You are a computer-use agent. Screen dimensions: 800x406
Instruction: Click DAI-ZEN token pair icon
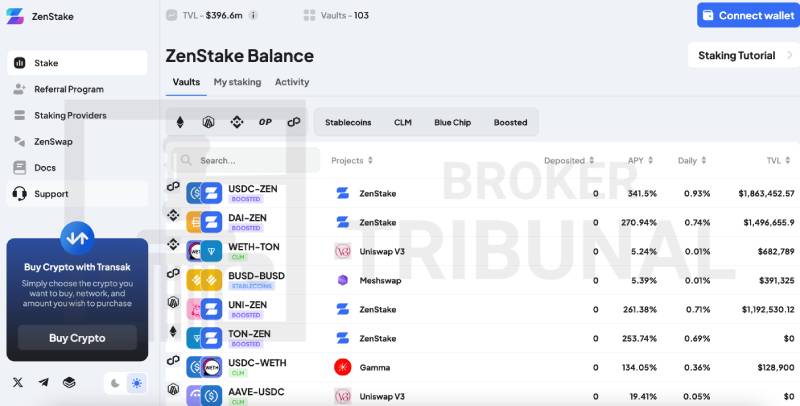click(204, 222)
